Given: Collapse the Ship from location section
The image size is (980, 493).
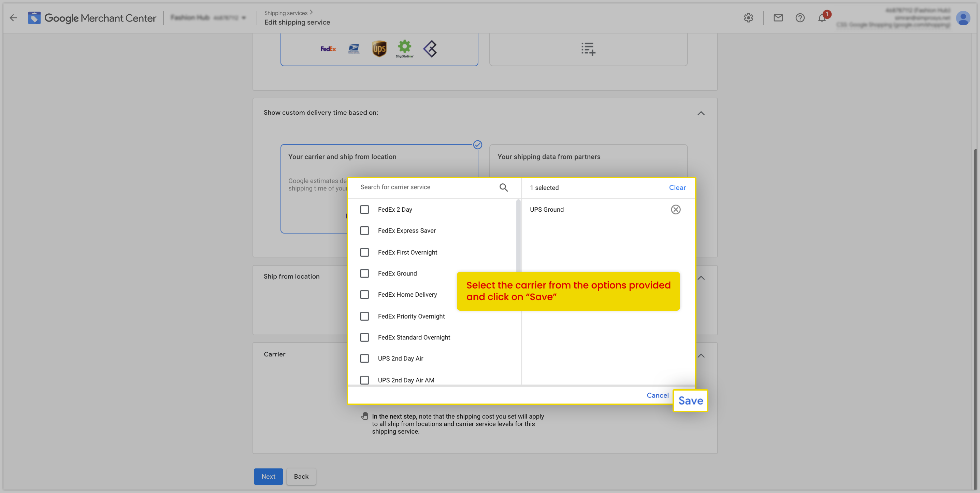Looking at the screenshot, I should click(x=701, y=278).
